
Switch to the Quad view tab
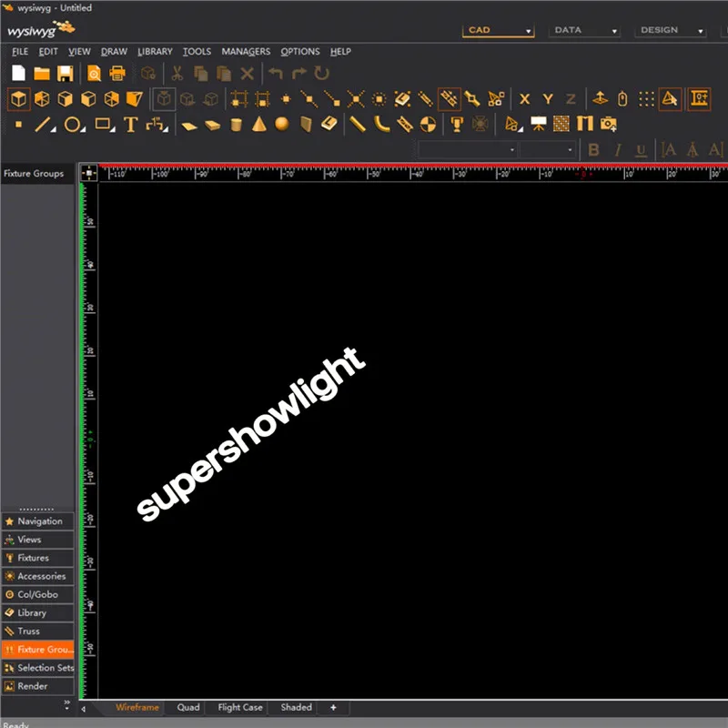tap(188, 707)
